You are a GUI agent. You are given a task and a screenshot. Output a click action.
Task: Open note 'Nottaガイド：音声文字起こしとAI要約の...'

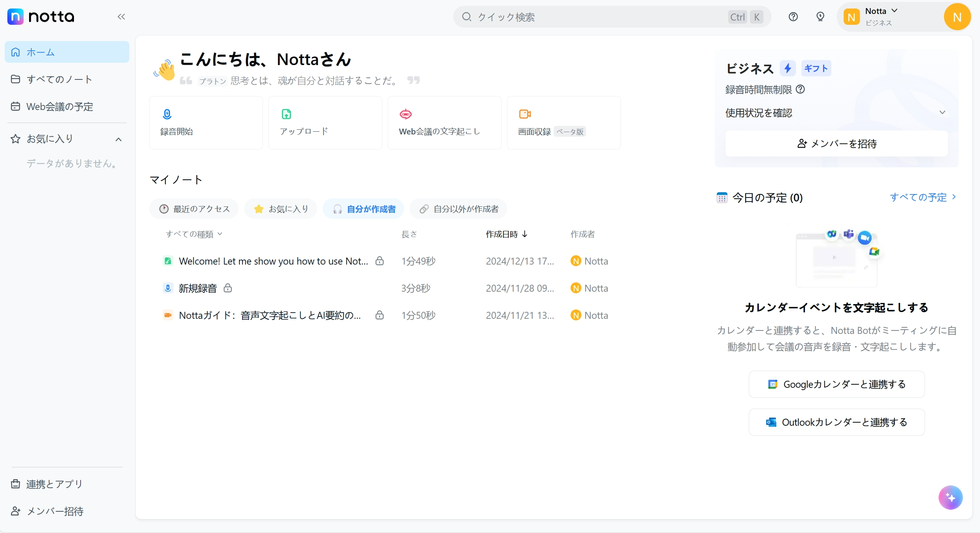click(270, 315)
